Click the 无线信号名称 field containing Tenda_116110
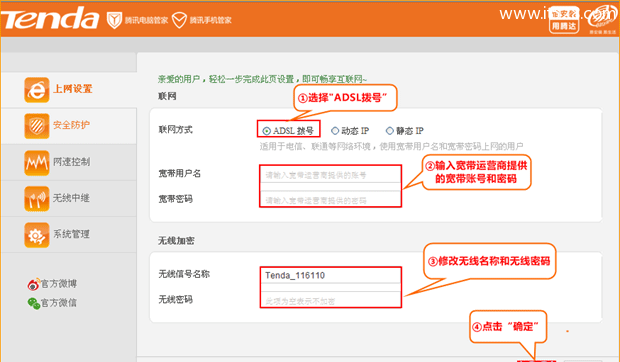Image resolution: width=620 pixels, height=362 pixels. click(x=331, y=275)
